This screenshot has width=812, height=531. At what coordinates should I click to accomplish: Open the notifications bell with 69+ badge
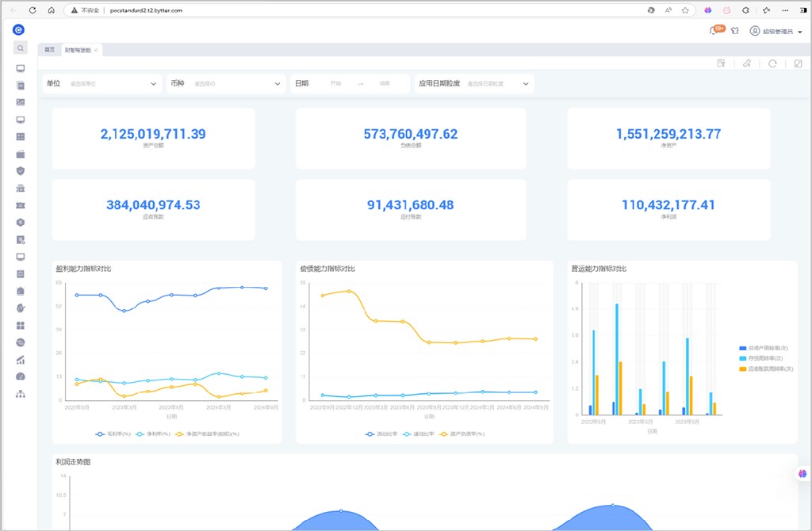pos(714,31)
